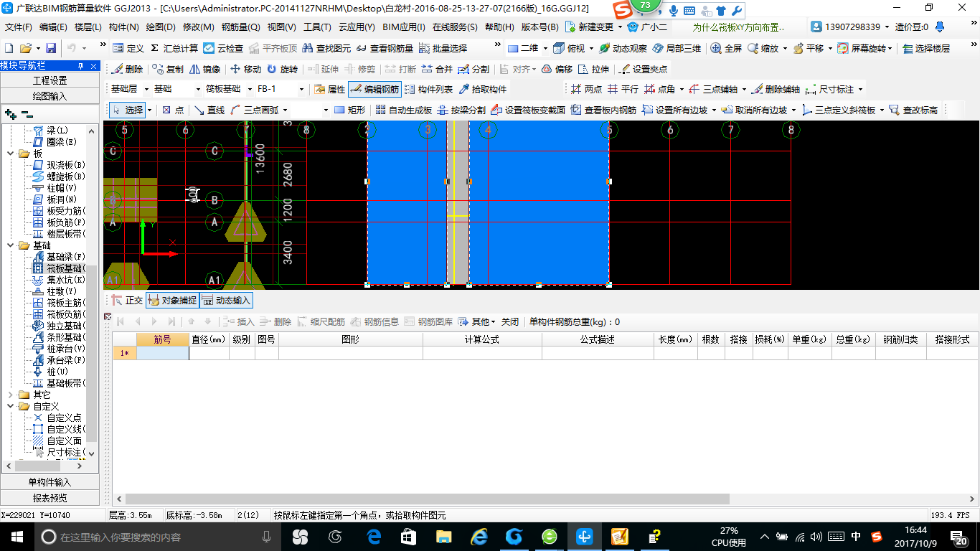The image size is (980, 551).
Task: Select the 旋转 rotate tool
Action: click(282, 69)
